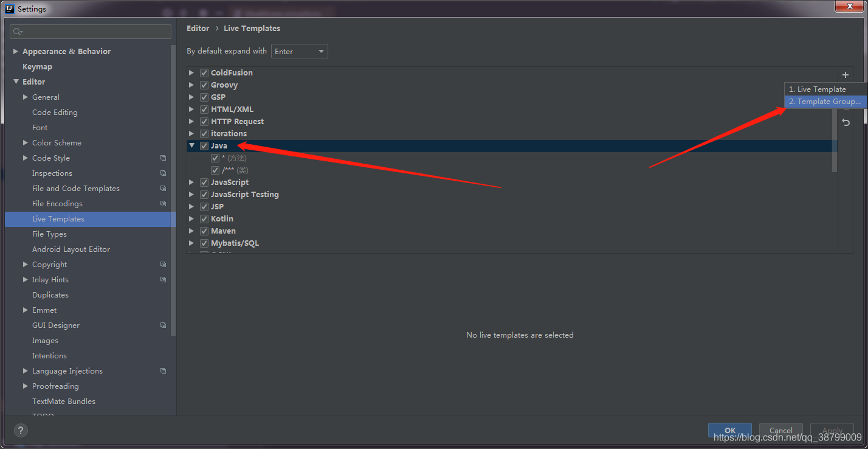The image size is (868, 449).
Task: Toggle the HTML/XML group checkbox
Action: tap(204, 110)
